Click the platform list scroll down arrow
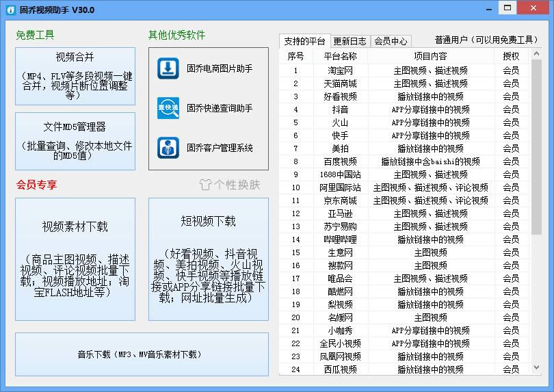554x392 pixels. point(536,367)
